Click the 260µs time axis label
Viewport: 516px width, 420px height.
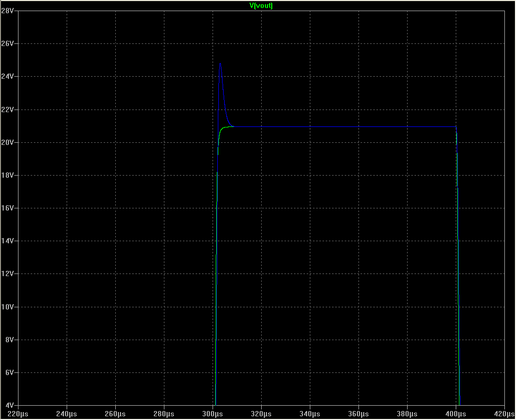coord(115,414)
